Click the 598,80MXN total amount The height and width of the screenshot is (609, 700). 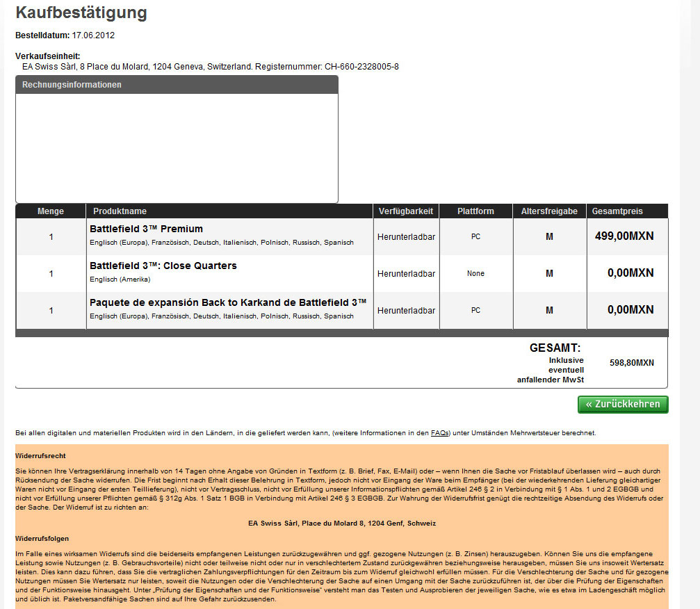632,362
